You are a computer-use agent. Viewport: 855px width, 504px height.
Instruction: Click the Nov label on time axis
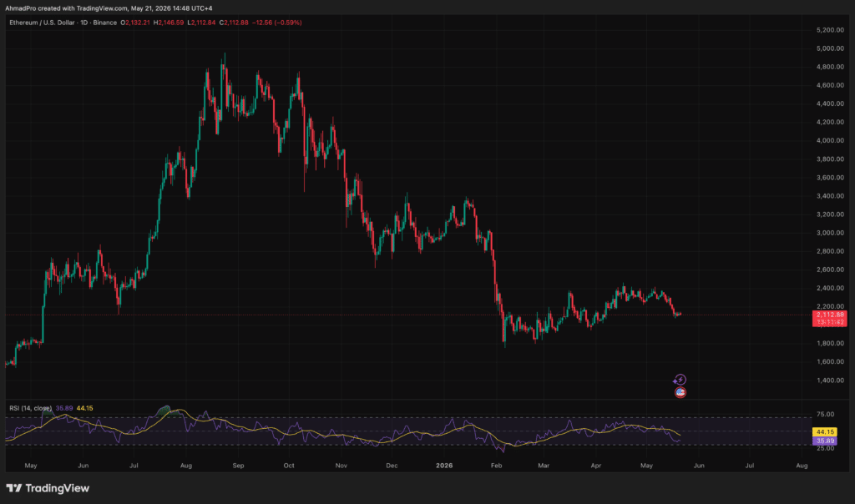point(341,466)
